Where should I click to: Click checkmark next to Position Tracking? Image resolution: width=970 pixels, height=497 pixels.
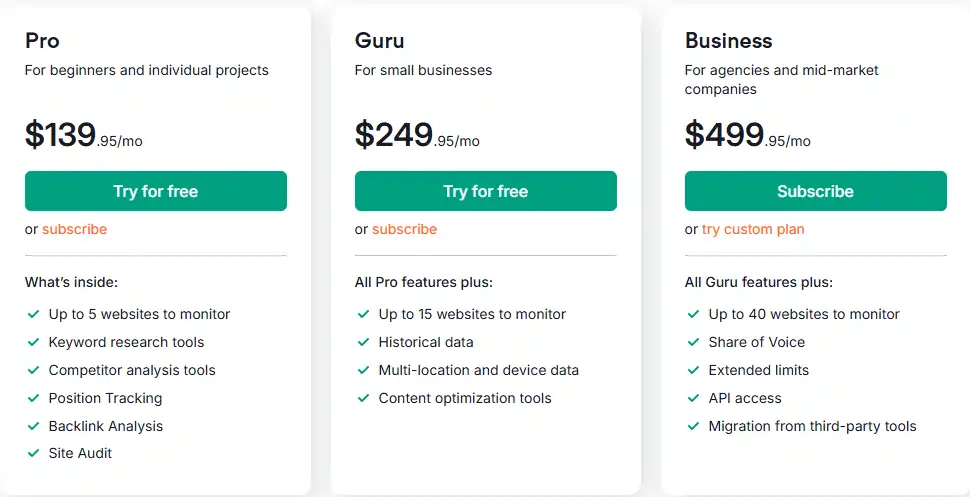coord(33,398)
